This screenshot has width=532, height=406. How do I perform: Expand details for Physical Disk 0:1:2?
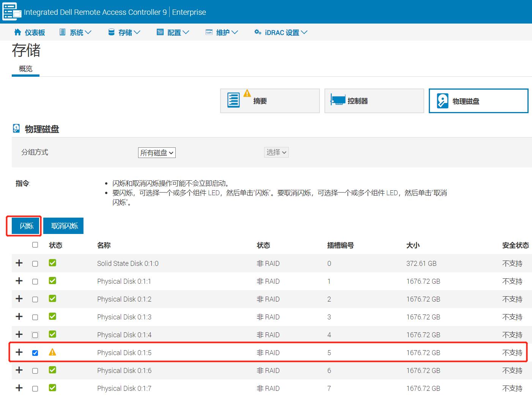tap(19, 299)
